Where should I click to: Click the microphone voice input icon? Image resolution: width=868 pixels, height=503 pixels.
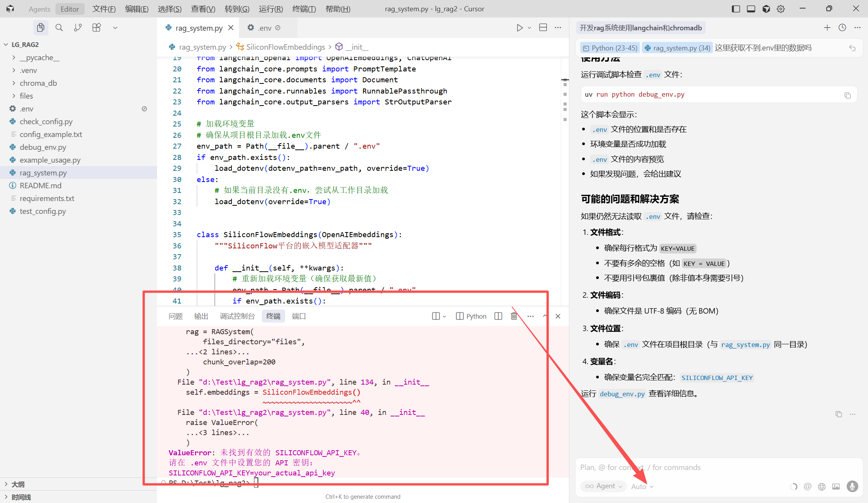pyautogui.click(x=852, y=486)
